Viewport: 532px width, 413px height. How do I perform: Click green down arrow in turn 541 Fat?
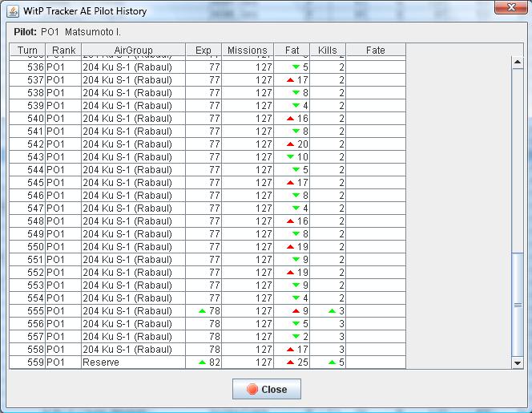tap(296, 131)
